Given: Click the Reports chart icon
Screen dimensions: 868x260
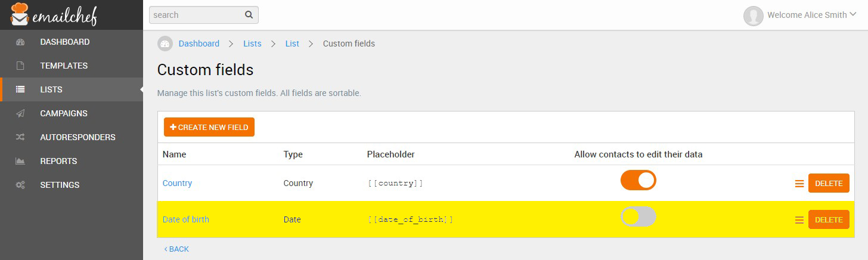Looking at the screenshot, I should click(20, 161).
